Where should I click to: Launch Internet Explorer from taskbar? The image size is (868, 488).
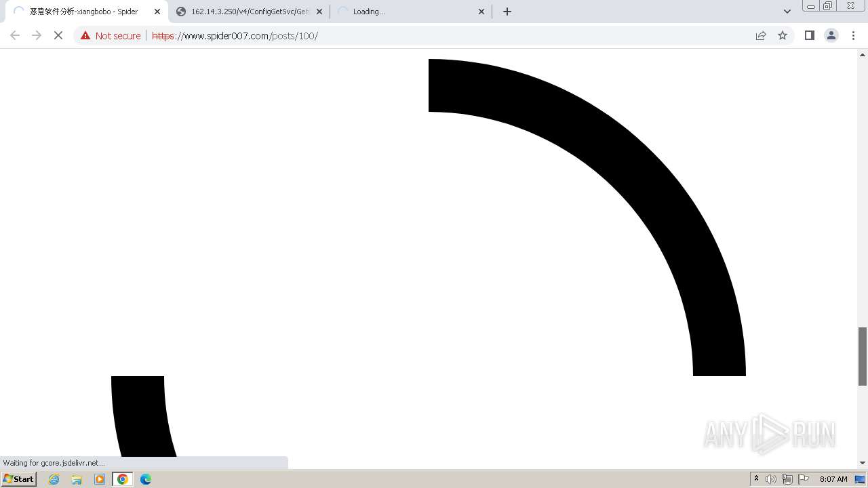click(x=54, y=479)
